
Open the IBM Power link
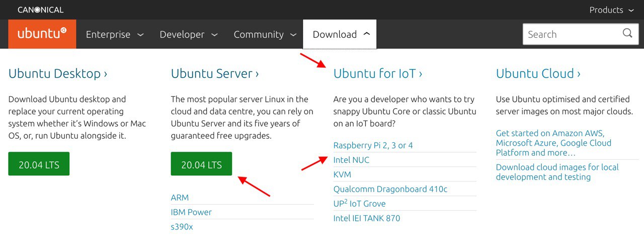[x=191, y=212]
